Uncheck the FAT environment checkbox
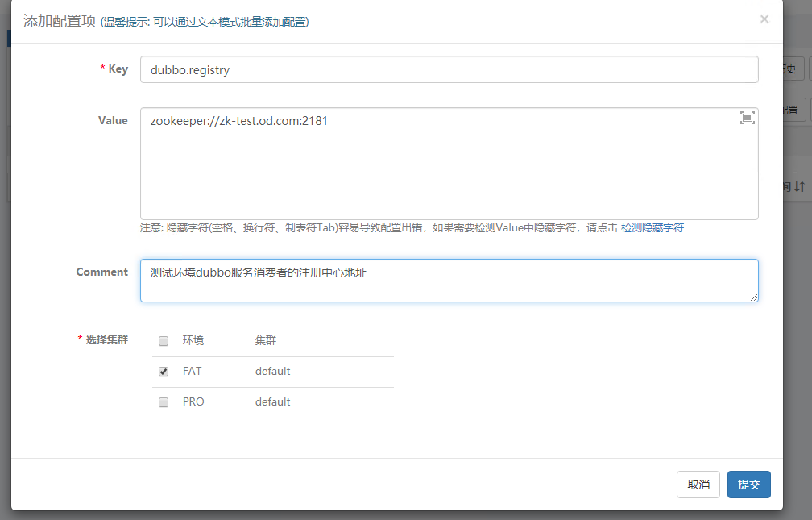Viewport: 812px width, 520px height. [164, 372]
